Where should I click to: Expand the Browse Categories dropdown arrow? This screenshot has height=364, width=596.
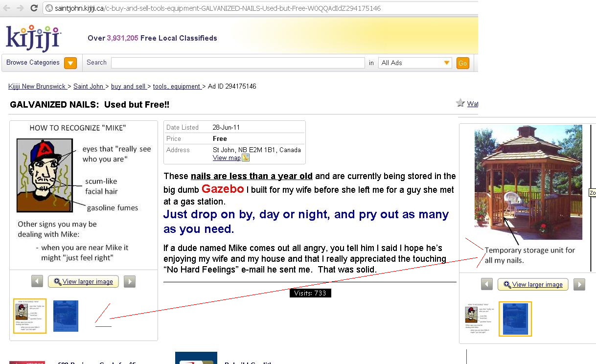(70, 63)
